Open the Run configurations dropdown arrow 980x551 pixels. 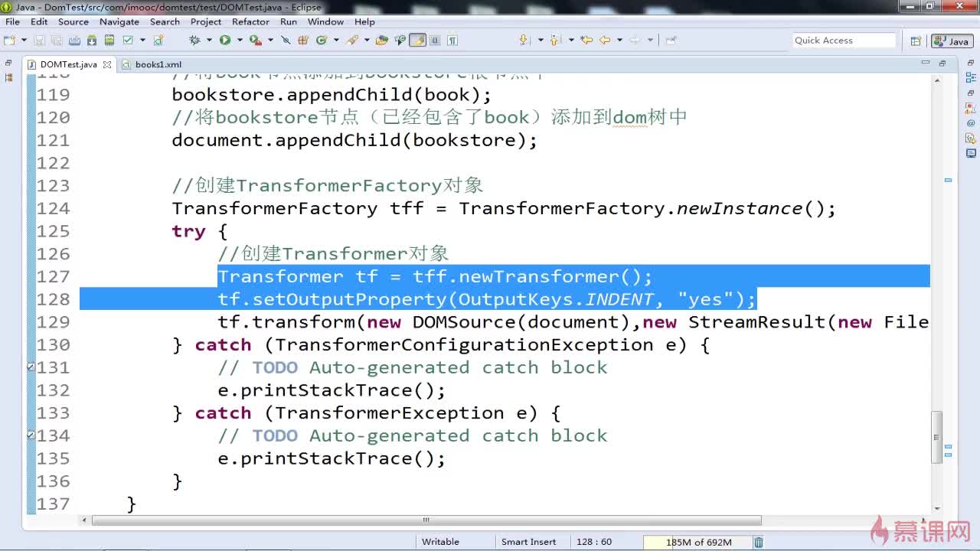pos(240,40)
